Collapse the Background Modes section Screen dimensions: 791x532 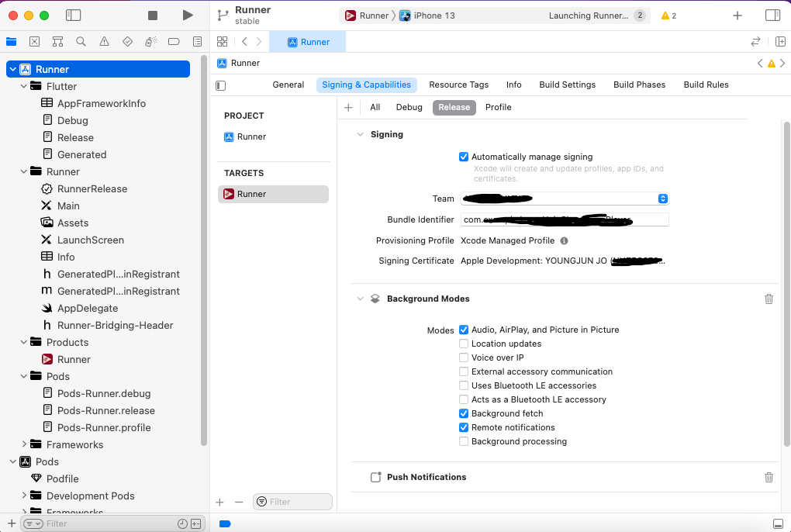pos(360,299)
